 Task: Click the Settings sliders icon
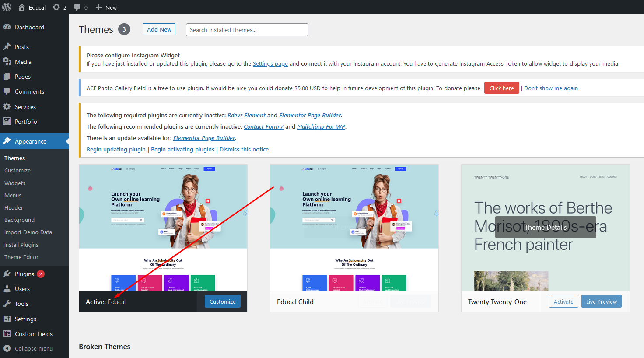pos(7,319)
